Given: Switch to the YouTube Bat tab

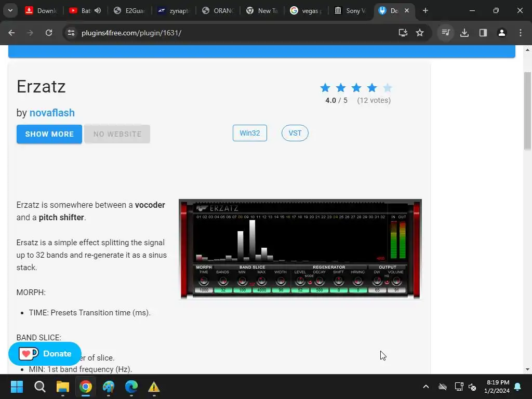Looking at the screenshot, I should point(80,10).
